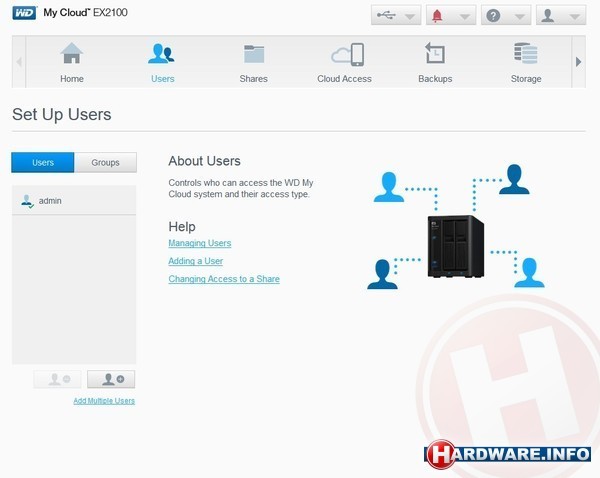Open the Managing Users help link
Image resolution: width=600 pixels, height=478 pixels.
coord(200,243)
